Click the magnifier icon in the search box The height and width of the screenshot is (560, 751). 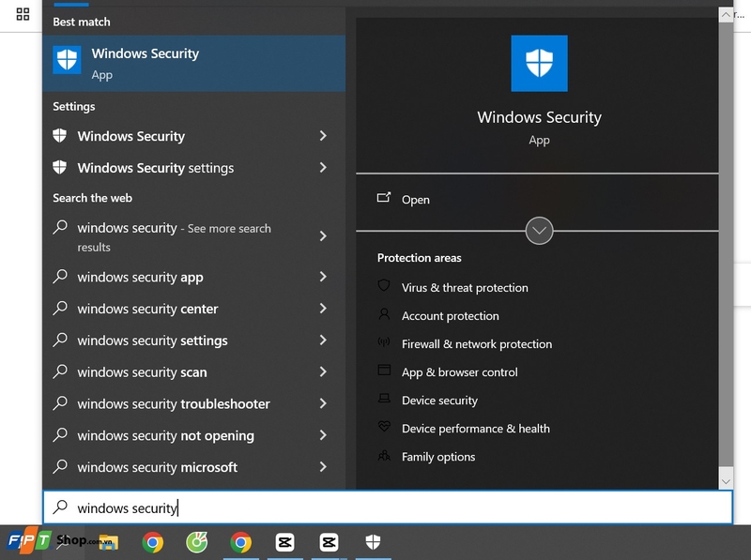[x=60, y=507]
